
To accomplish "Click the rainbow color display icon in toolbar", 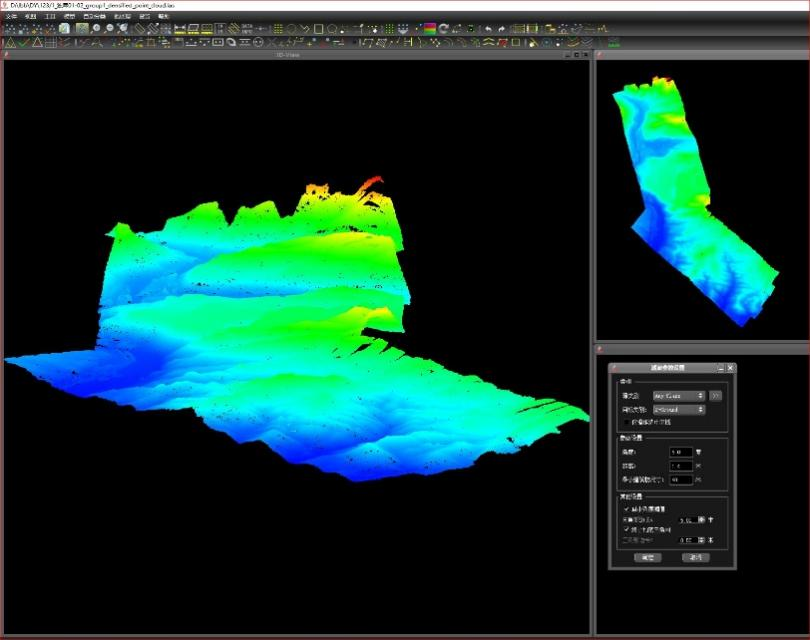I will point(429,29).
